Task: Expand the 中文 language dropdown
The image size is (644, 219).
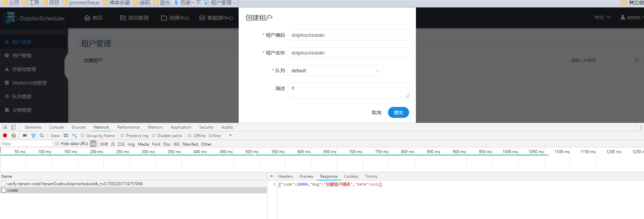Action: [x=603, y=17]
